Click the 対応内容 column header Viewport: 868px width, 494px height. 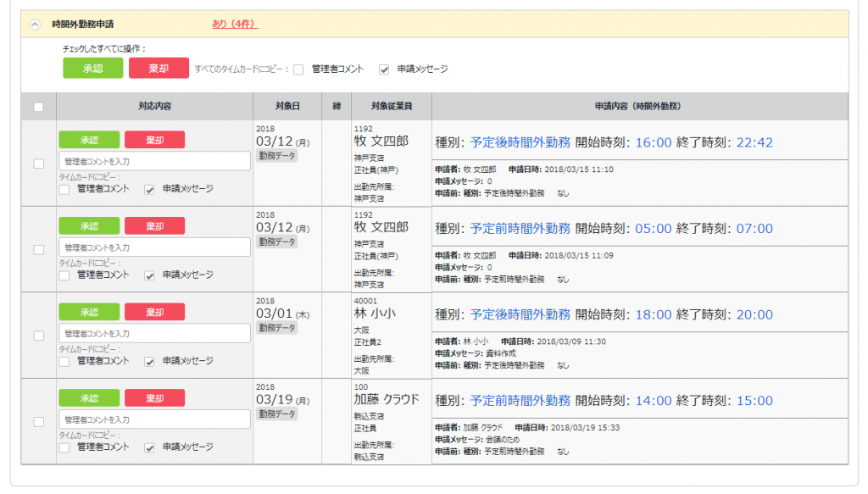tap(155, 106)
